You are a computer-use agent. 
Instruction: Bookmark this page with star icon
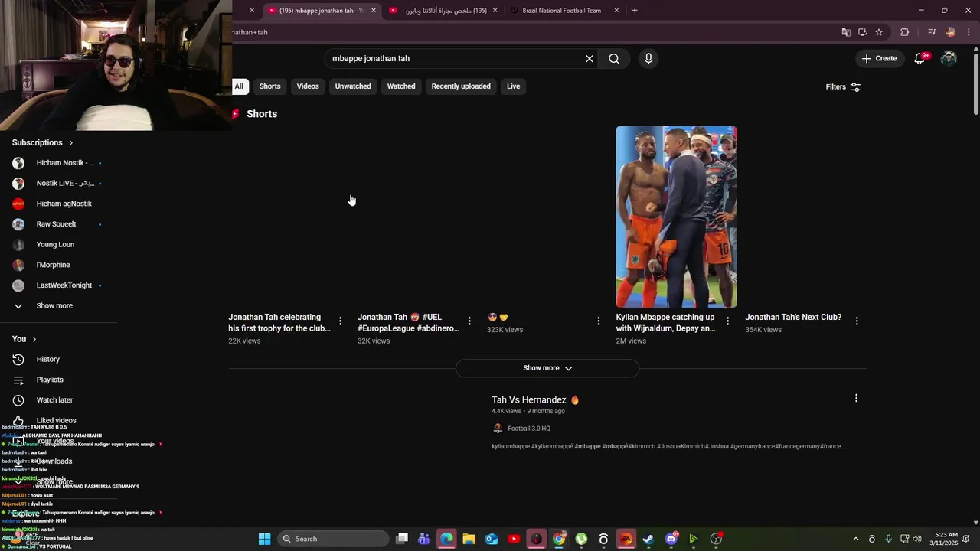[879, 32]
